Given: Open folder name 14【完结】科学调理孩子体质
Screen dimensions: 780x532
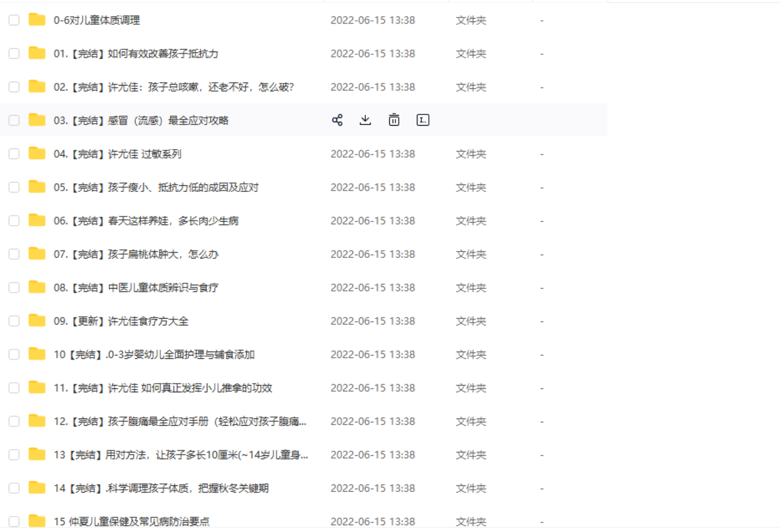Looking at the screenshot, I should 161,488.
